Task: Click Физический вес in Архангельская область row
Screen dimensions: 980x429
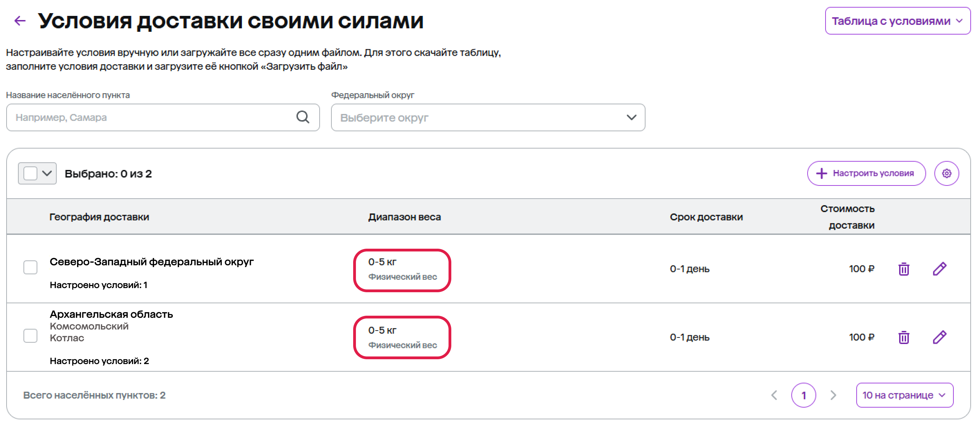Action: pyautogui.click(x=403, y=345)
